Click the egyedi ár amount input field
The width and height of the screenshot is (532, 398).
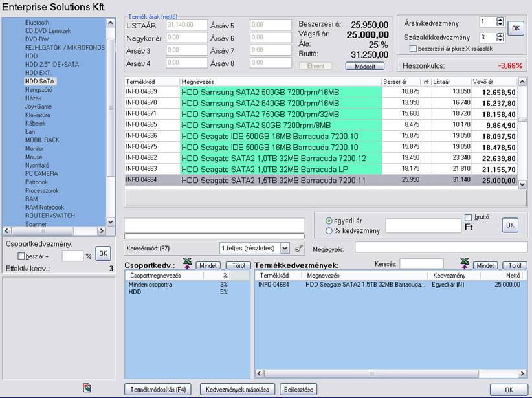[x=423, y=226]
